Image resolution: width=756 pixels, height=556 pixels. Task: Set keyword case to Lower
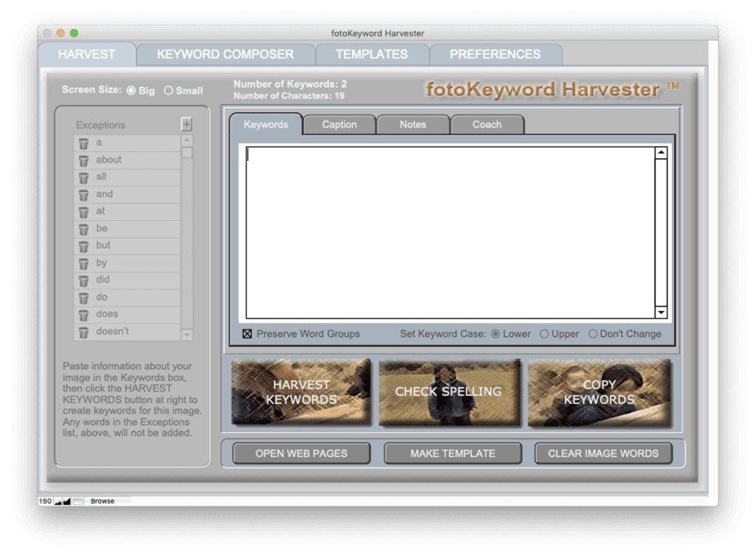click(495, 334)
